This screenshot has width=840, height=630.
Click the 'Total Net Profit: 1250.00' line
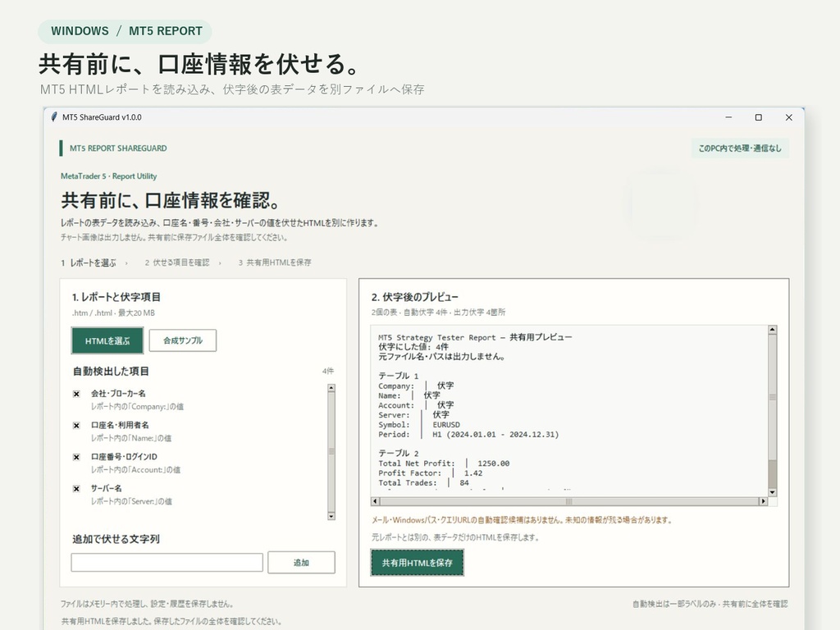pos(444,463)
